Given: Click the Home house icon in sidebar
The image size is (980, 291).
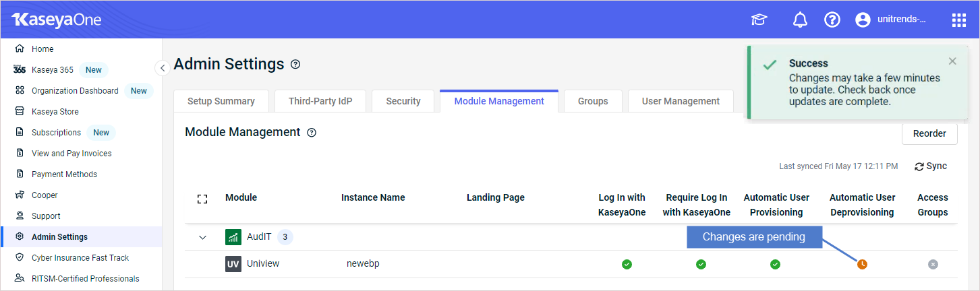Looking at the screenshot, I should 20,48.
